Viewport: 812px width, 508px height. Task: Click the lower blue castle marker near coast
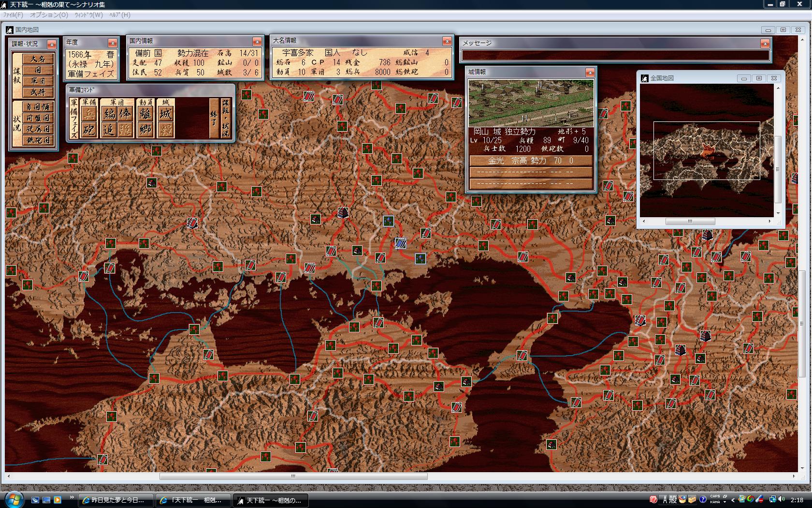click(420, 258)
